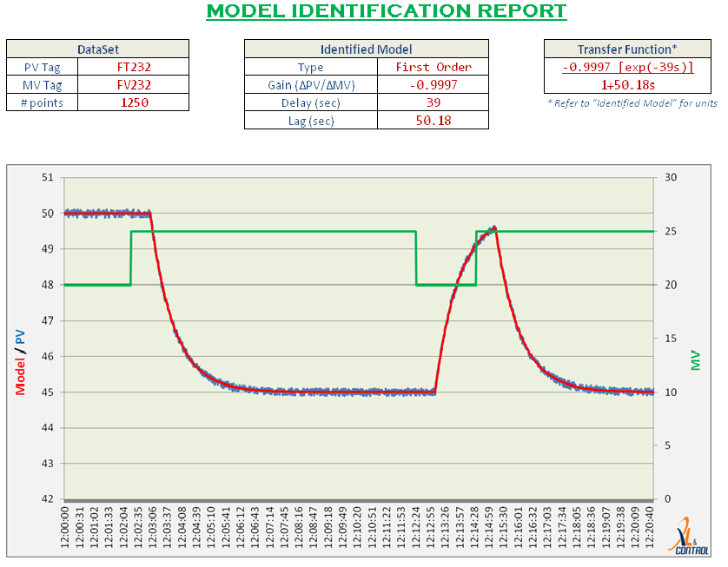Click the 51 tick on the left axis
This screenshot has height=567, width=728.
pos(48,177)
